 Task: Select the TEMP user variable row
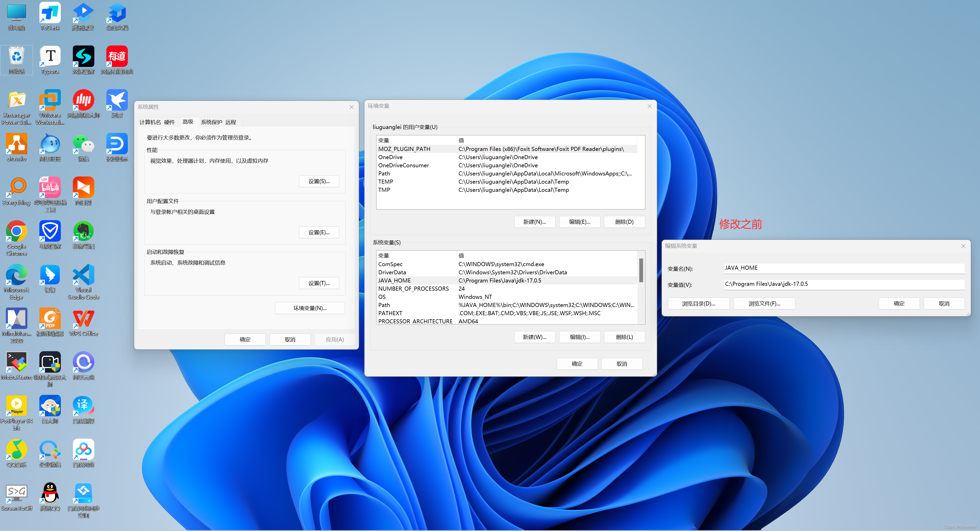point(507,182)
